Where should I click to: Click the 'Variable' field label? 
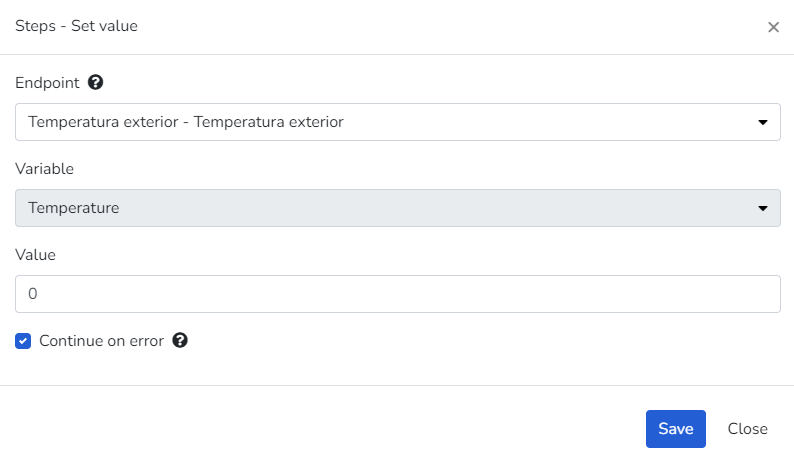tap(44, 169)
